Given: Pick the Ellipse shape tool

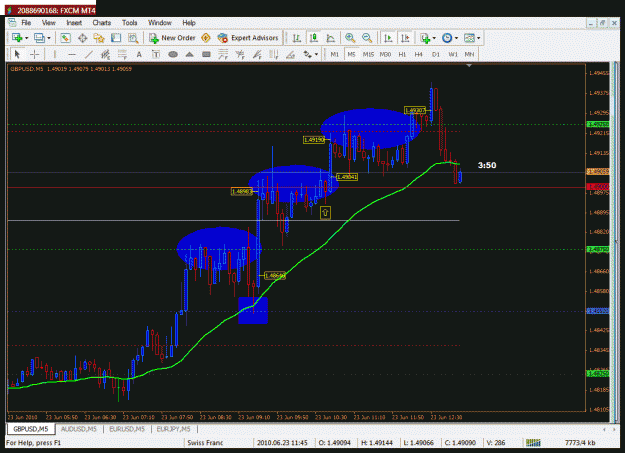Looking at the screenshot, I should coord(173,54).
